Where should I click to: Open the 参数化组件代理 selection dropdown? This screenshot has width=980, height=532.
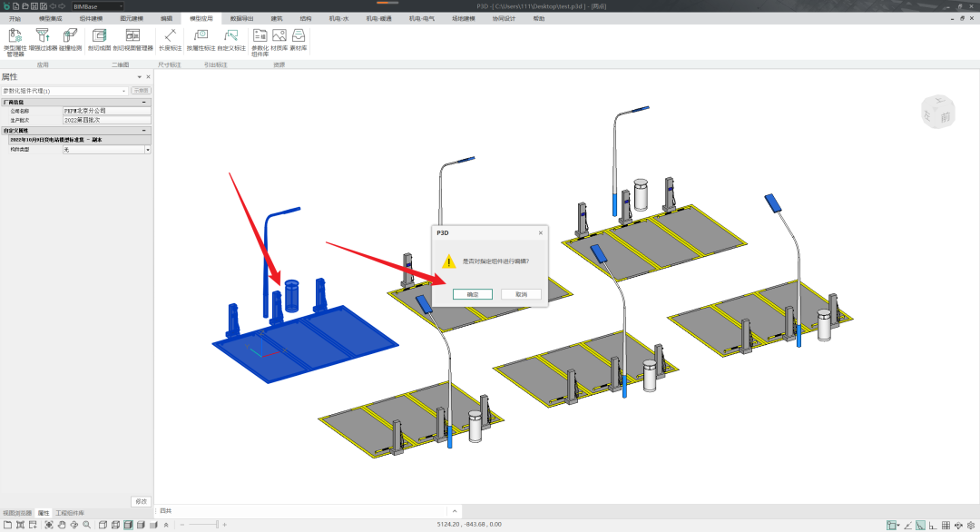(124, 91)
